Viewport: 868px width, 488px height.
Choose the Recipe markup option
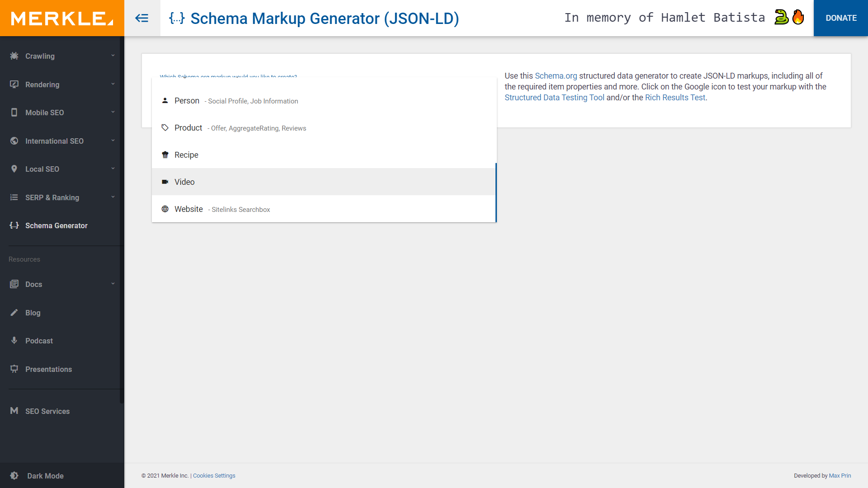click(x=186, y=155)
